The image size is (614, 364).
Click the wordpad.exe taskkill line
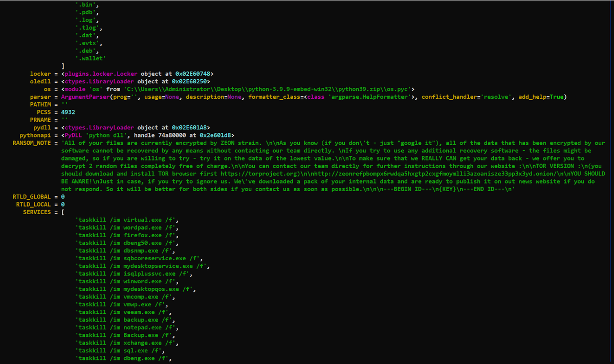(x=126, y=227)
